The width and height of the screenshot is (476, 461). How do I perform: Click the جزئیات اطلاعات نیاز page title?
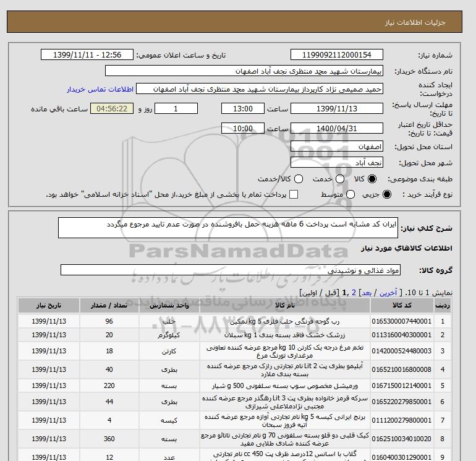415,22
